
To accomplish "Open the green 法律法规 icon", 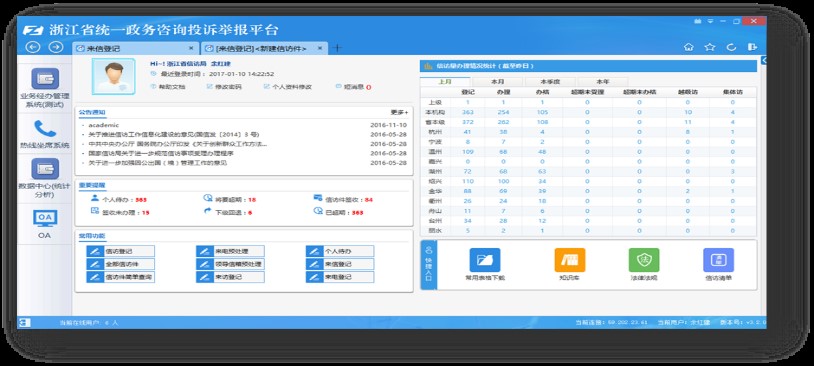I will point(644,260).
